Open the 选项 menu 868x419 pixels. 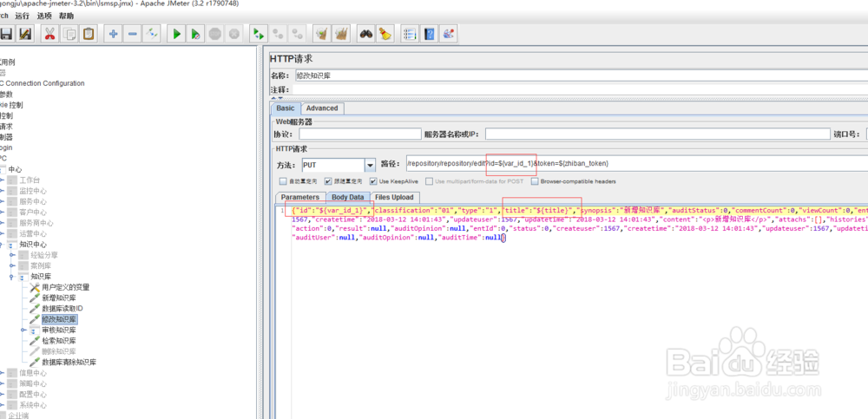click(44, 16)
